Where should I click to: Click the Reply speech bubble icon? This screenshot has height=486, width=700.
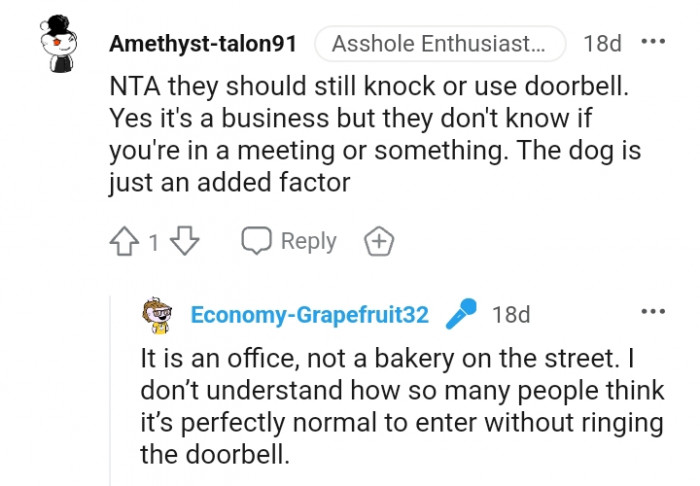tap(257, 241)
